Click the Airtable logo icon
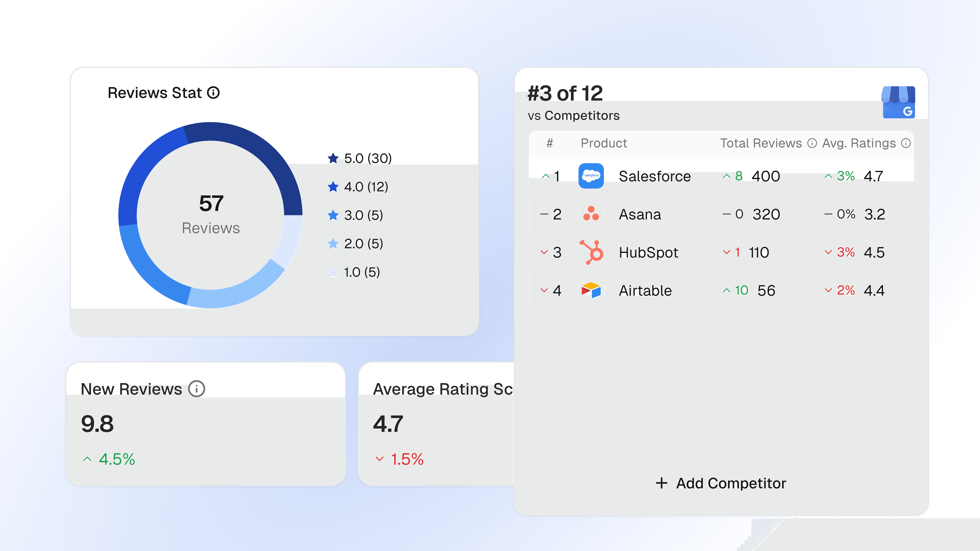 pyautogui.click(x=591, y=291)
